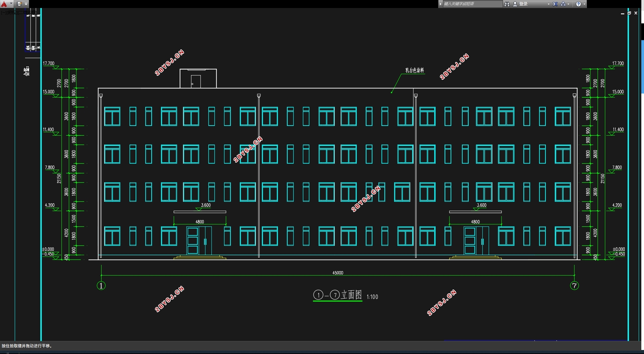This screenshot has width=644, height=354.
Task: Select the axis bubble numbered 1
Action: (x=101, y=286)
